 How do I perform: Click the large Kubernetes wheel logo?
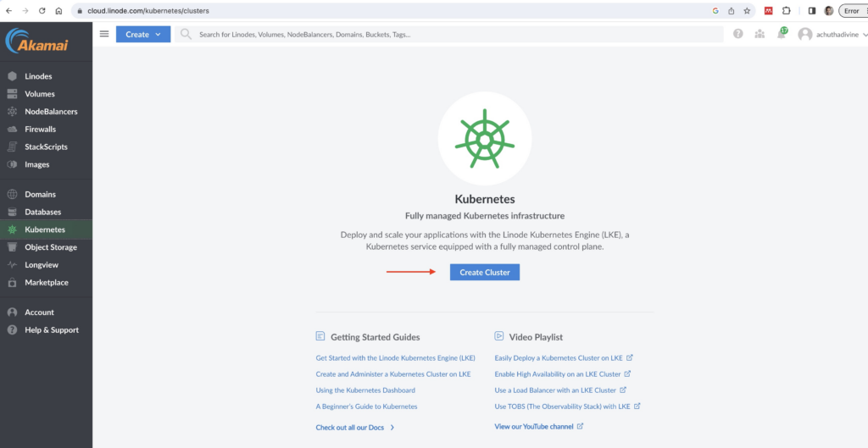point(484,138)
